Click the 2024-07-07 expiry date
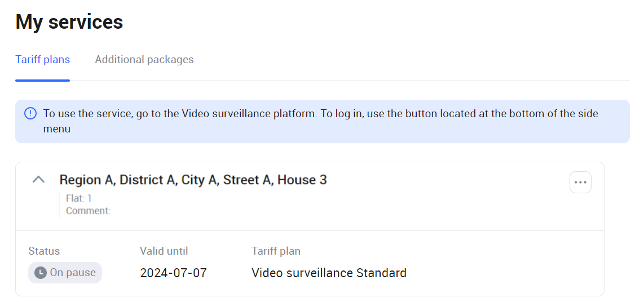 (x=173, y=273)
